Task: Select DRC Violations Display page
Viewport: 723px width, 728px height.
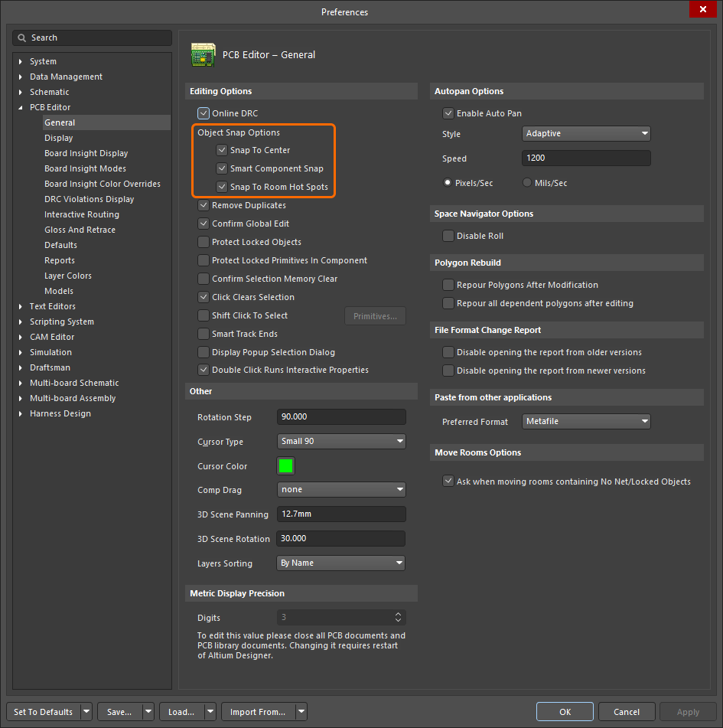Action: (89, 199)
